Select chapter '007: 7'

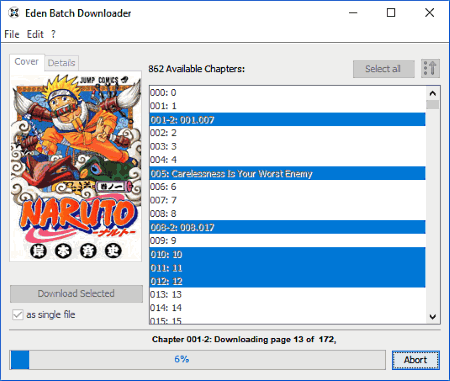pyautogui.click(x=288, y=200)
